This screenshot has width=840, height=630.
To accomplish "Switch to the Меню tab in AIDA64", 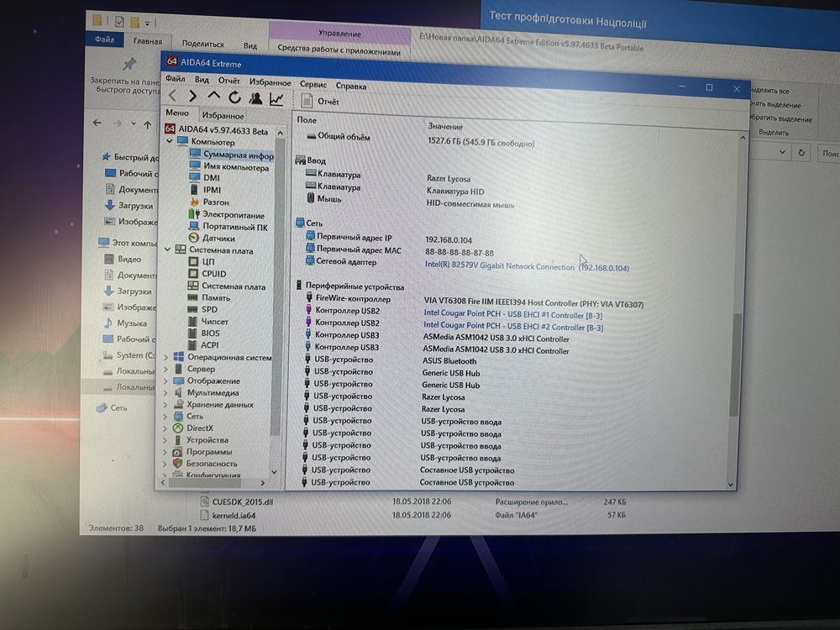I will click(176, 113).
